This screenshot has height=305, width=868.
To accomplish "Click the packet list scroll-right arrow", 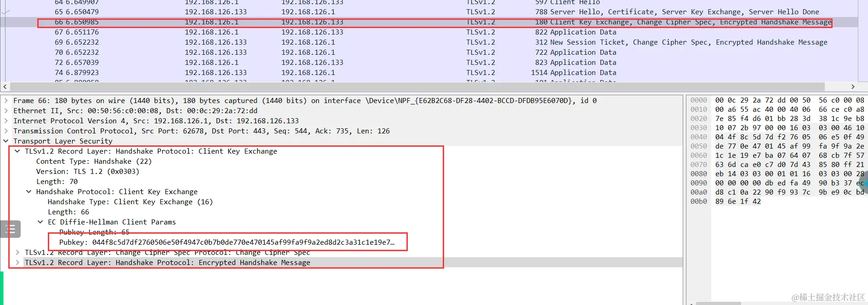I will (853, 86).
